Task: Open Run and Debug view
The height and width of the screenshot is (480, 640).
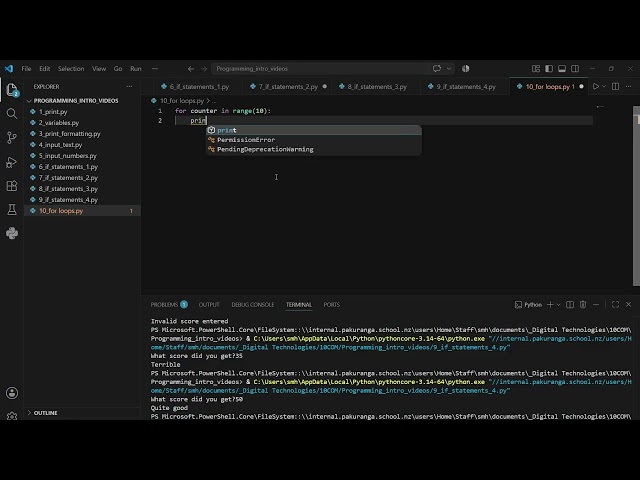Action: click(x=12, y=162)
